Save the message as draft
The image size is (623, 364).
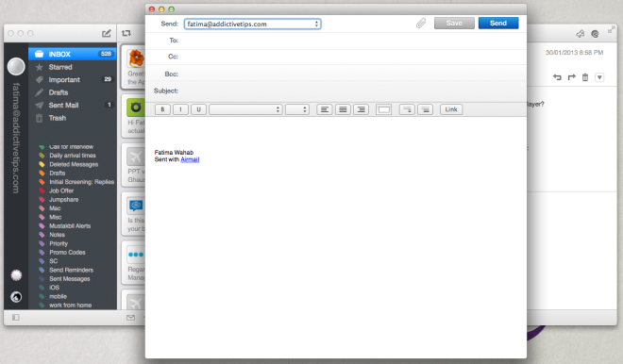pyautogui.click(x=454, y=23)
